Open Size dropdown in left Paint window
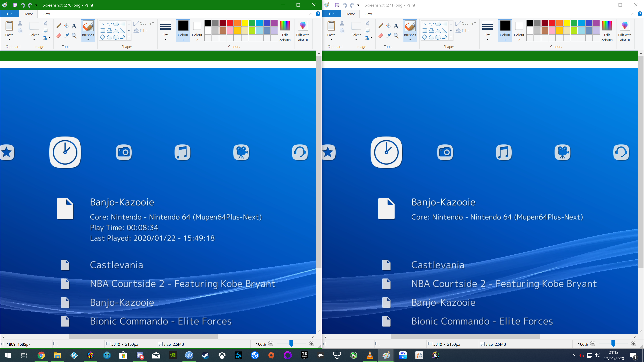This screenshot has width=644, height=362. coord(166,31)
